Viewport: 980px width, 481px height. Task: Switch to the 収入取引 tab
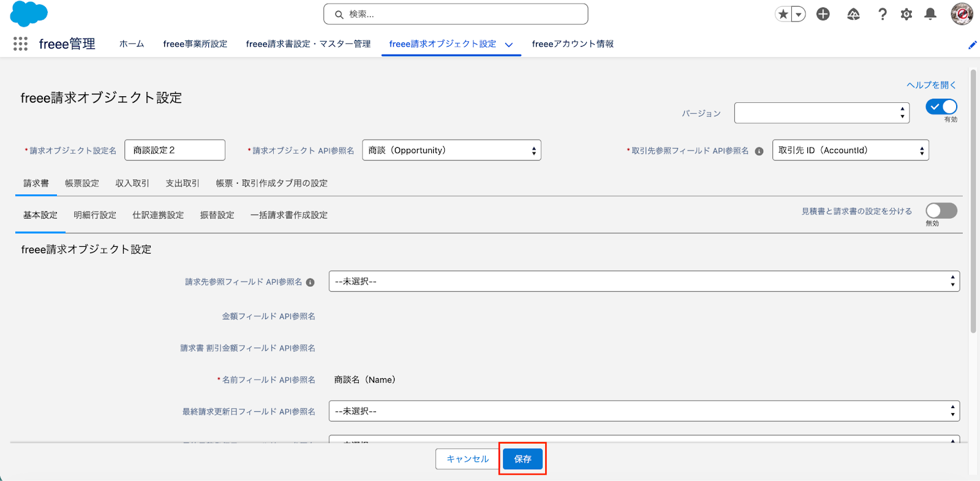[x=132, y=183]
